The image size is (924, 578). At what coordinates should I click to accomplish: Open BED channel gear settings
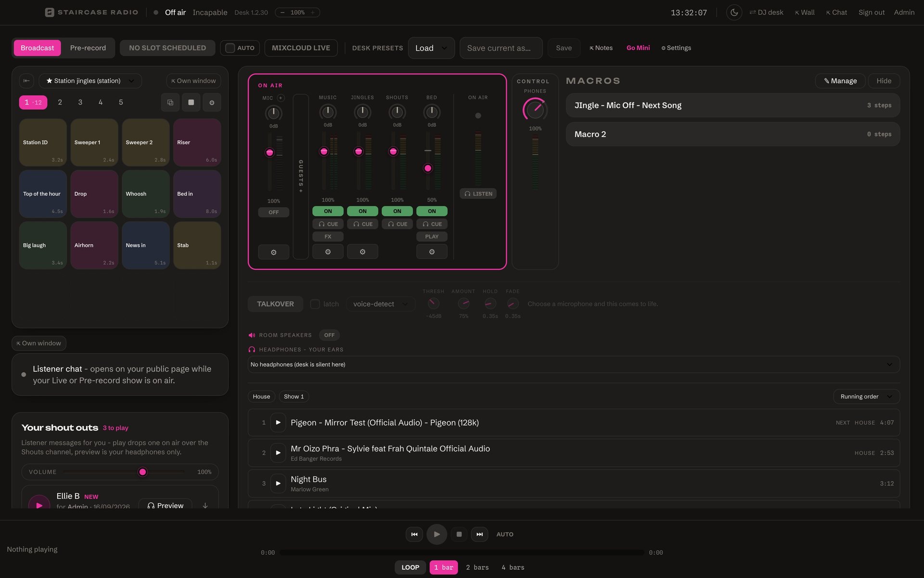tap(432, 252)
